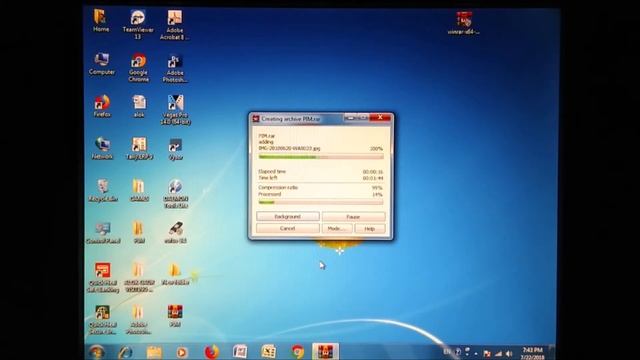
Task: Open the Action Center flag icon
Action: pos(487,353)
